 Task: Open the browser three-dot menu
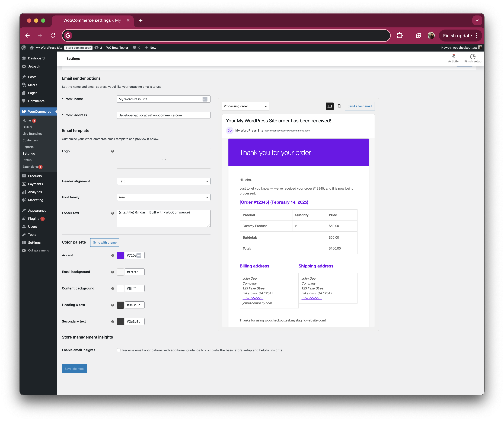477,36
